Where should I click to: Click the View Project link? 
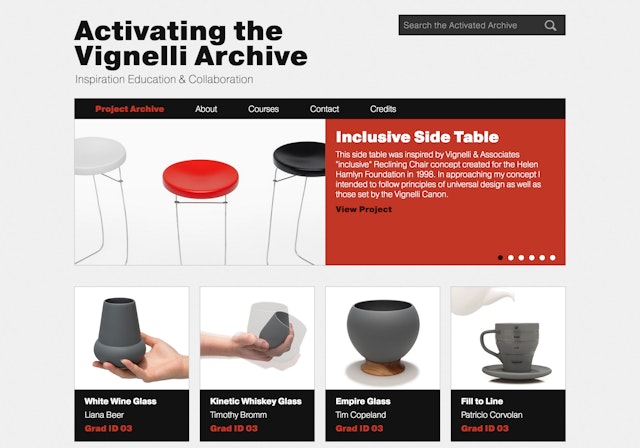pyautogui.click(x=363, y=209)
